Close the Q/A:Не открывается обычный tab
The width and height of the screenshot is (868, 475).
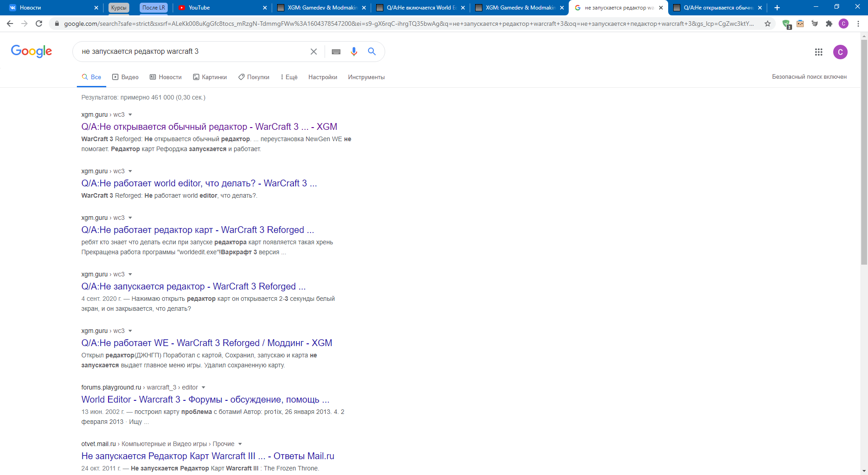click(x=760, y=8)
